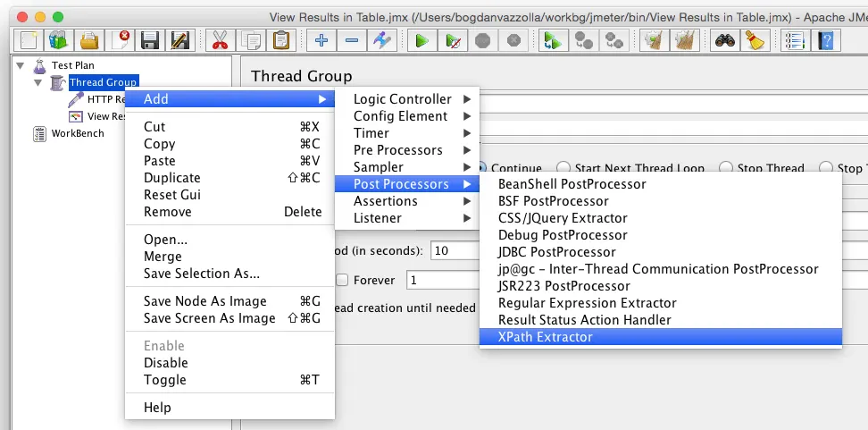
Task: Choose JSR223 PostProcessor entry
Action: coord(661,286)
